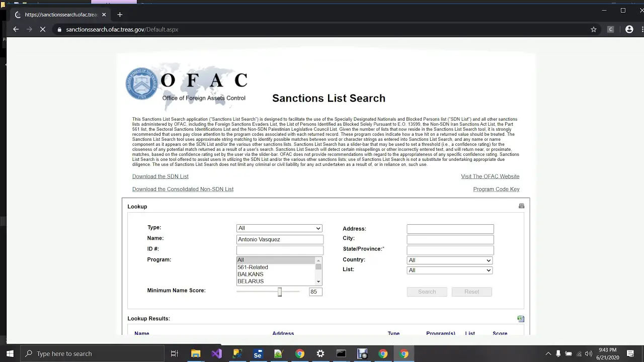644x362 pixels.
Task: Select 'BELARUS' in the Program list
Action: 276,282
